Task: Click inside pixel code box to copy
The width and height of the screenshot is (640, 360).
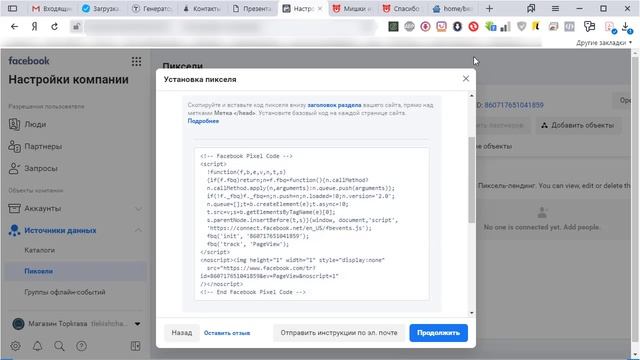Action: (x=312, y=224)
